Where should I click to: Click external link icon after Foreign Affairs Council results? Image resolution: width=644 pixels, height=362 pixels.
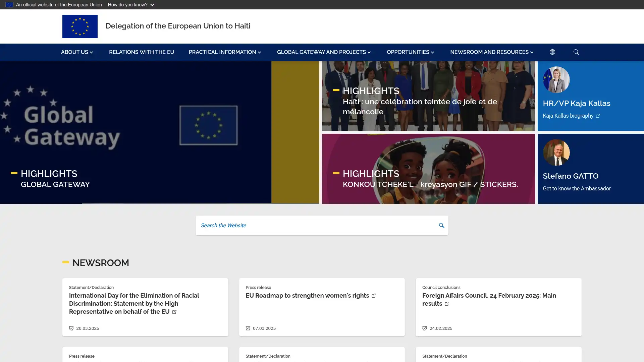pyautogui.click(x=447, y=304)
